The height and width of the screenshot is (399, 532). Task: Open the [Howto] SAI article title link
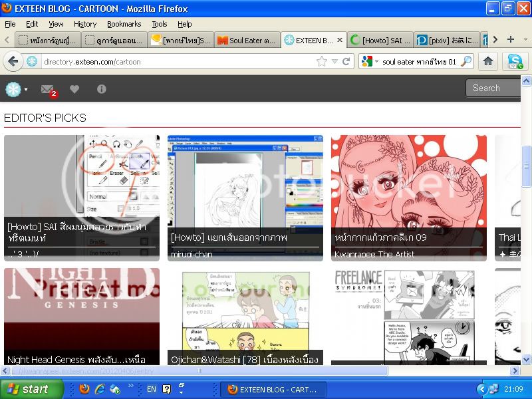77,232
